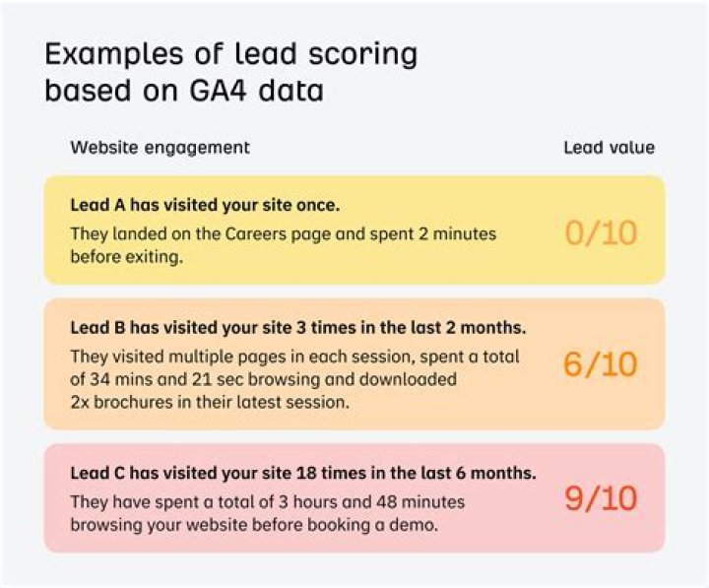Select the 'Website engagement' column header
Screen dimensions: 709x588
coord(160,148)
